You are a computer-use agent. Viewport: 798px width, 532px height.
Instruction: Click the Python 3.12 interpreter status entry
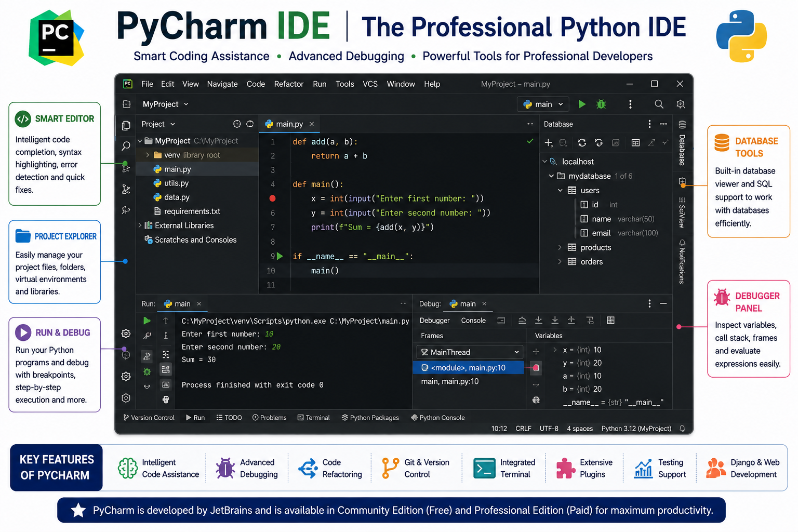pyautogui.click(x=636, y=429)
